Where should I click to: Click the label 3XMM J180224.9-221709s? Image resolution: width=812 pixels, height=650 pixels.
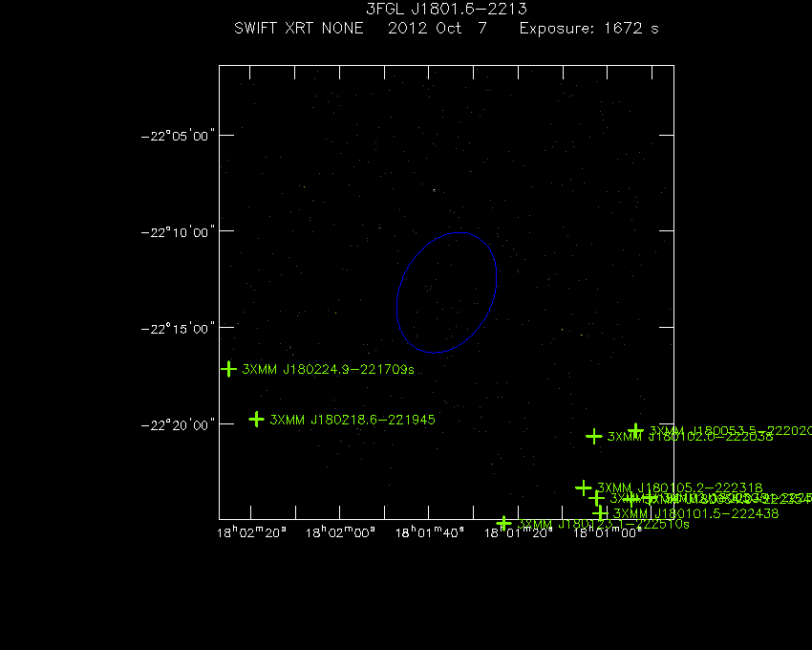point(329,370)
